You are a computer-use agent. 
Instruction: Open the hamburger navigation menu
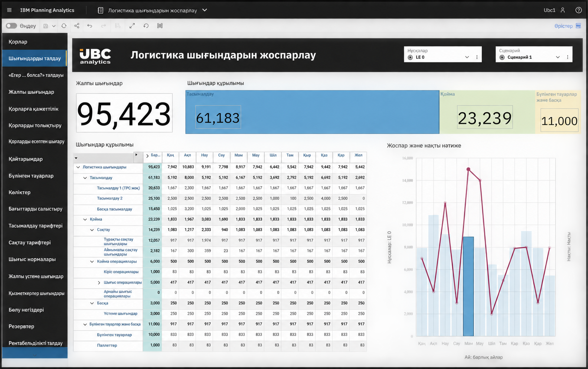(9, 10)
